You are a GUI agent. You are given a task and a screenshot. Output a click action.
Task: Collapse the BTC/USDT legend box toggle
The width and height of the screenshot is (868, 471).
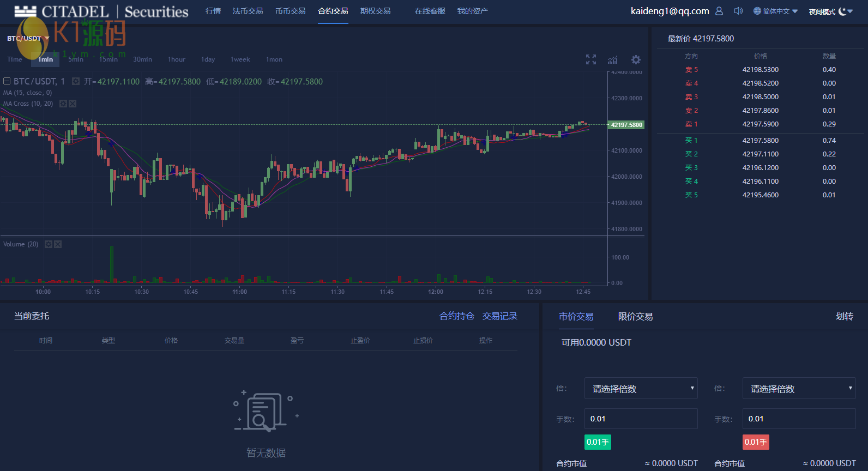tap(7, 81)
